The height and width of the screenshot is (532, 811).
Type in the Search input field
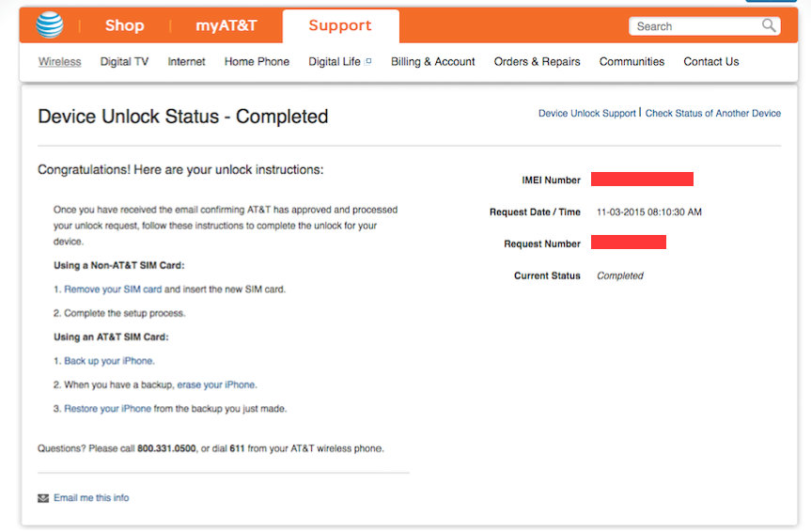pyautogui.click(x=694, y=26)
